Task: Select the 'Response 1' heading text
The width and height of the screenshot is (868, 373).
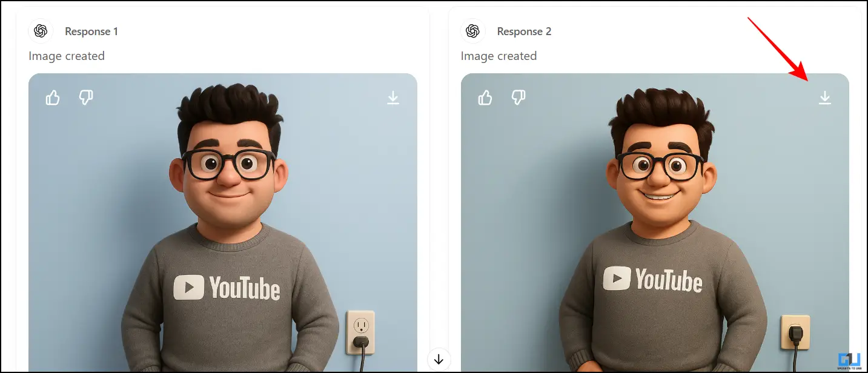Action: click(x=92, y=31)
